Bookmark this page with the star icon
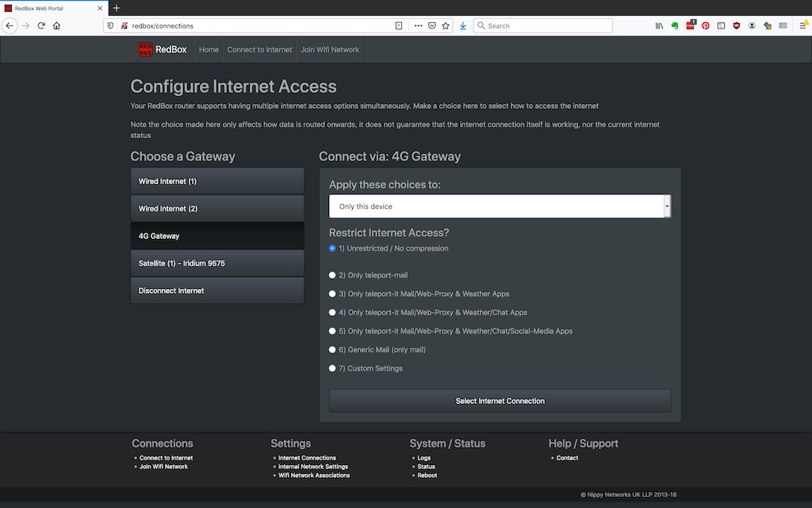Screen dimensions: 812x508 coord(446,25)
